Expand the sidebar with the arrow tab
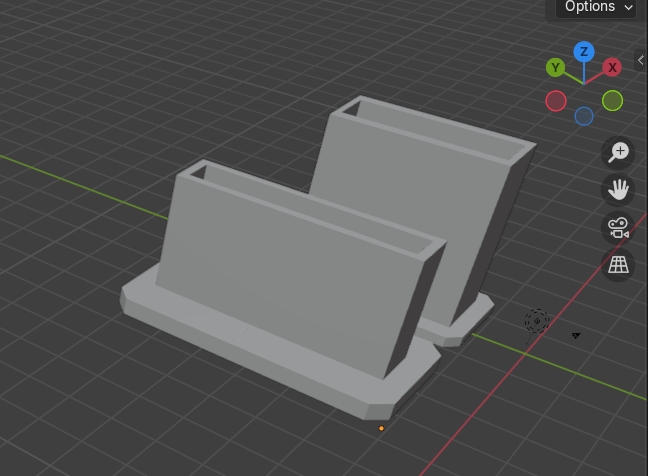Image resolution: width=648 pixels, height=476 pixels. tap(641, 60)
